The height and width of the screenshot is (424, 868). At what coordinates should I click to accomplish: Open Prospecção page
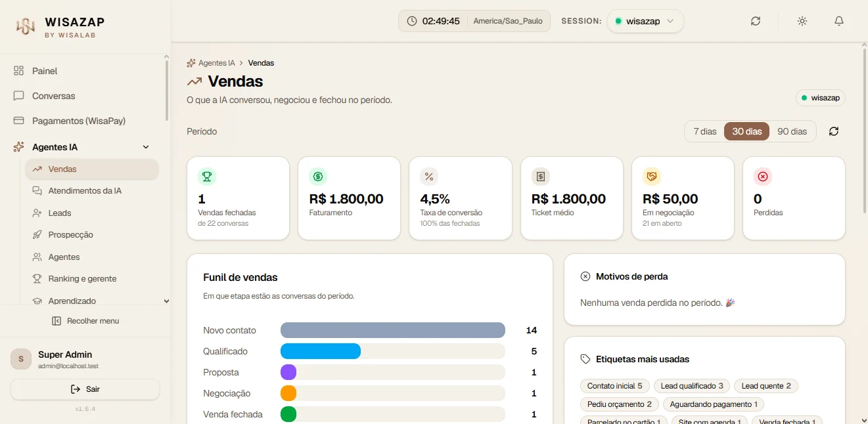(92, 235)
